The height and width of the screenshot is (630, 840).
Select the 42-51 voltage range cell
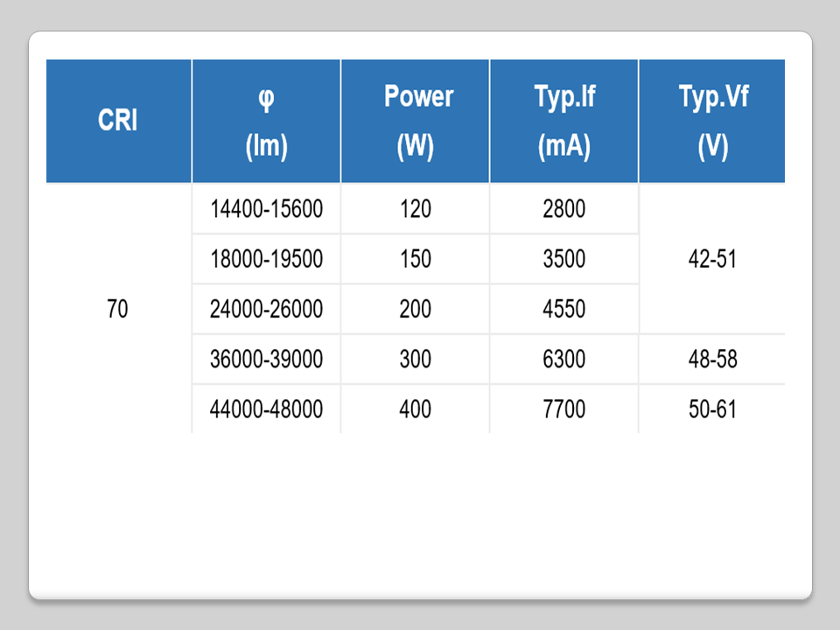[712, 259]
